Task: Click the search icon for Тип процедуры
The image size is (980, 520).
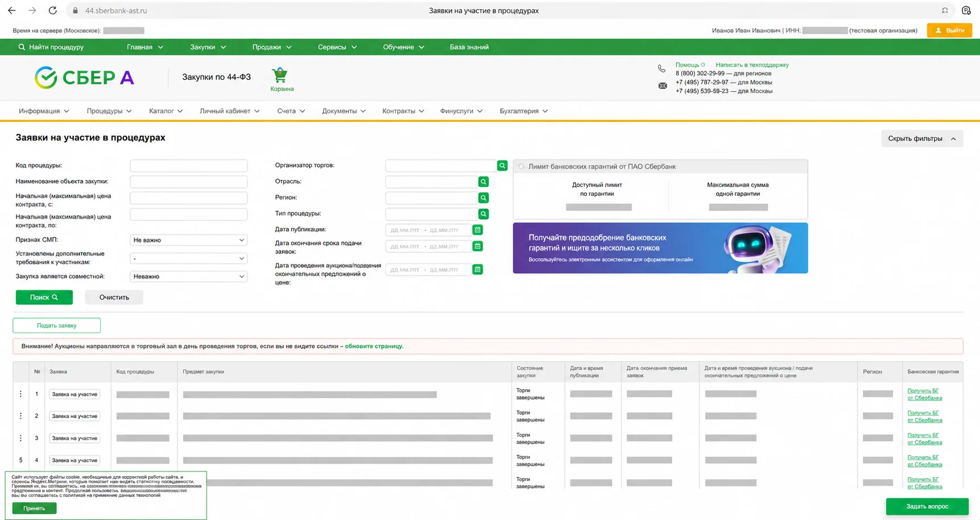Action: 483,214
